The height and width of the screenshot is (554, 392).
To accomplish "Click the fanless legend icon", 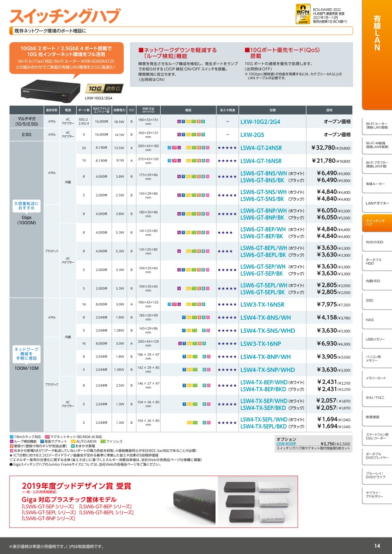I will [103, 441].
